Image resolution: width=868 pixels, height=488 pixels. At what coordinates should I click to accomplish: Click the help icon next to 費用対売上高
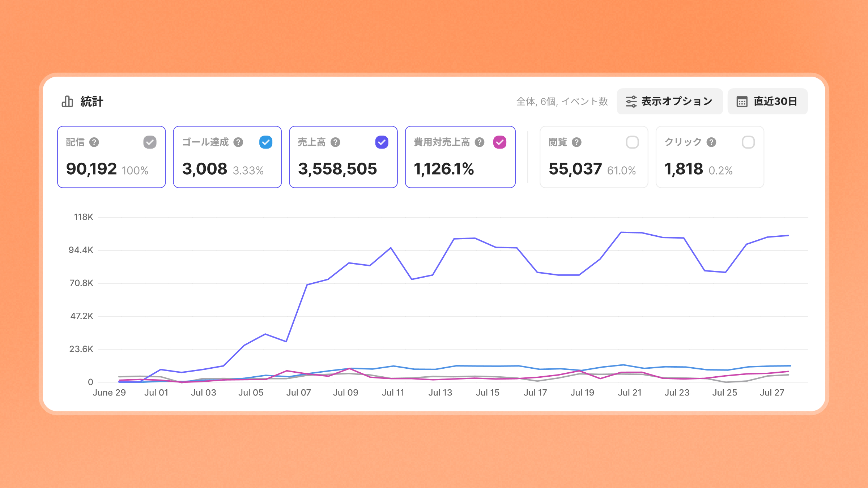tap(480, 142)
